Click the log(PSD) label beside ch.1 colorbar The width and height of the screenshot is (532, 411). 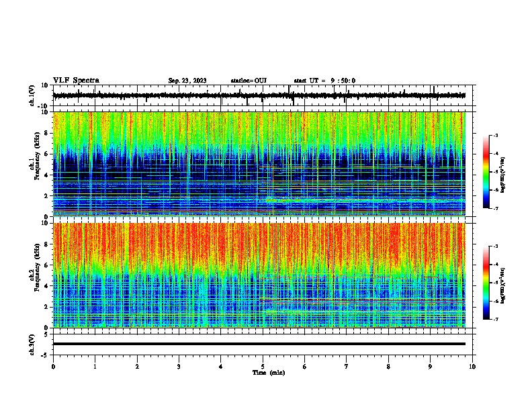coord(502,175)
